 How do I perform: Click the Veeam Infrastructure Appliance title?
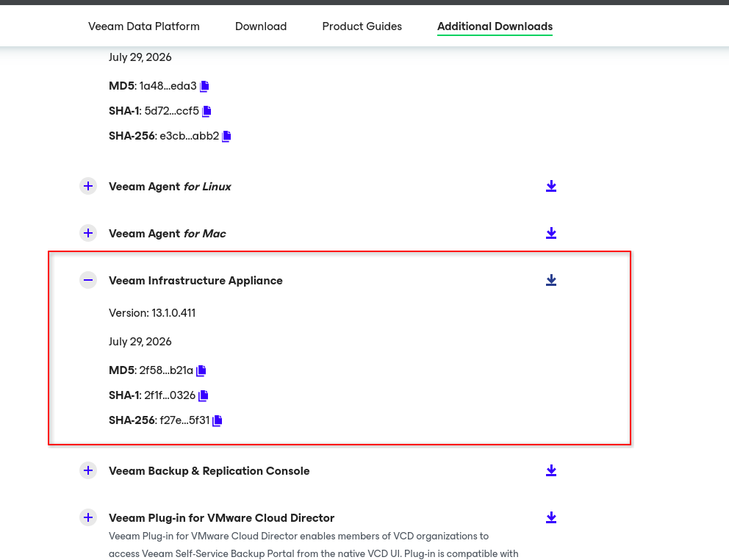[x=195, y=281]
